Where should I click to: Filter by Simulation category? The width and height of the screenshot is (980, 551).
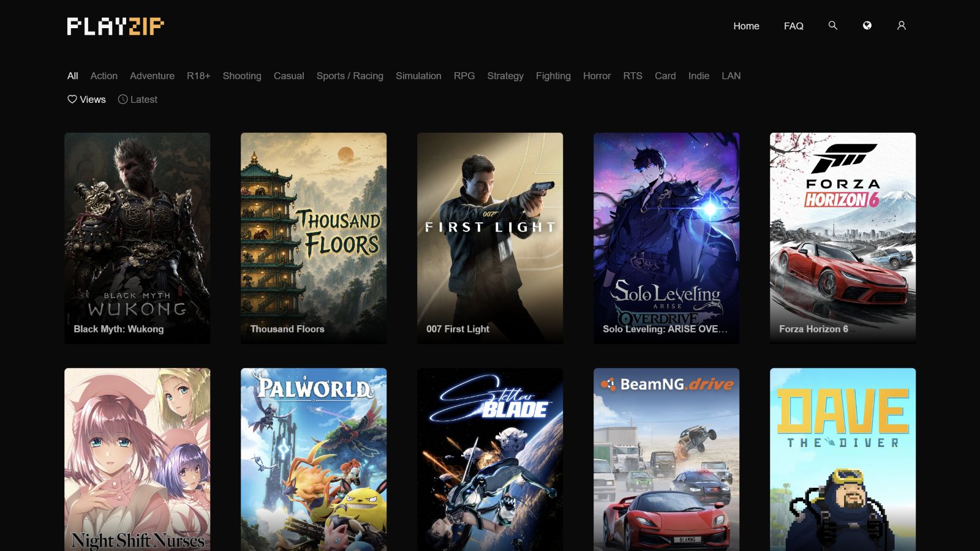[x=418, y=76]
